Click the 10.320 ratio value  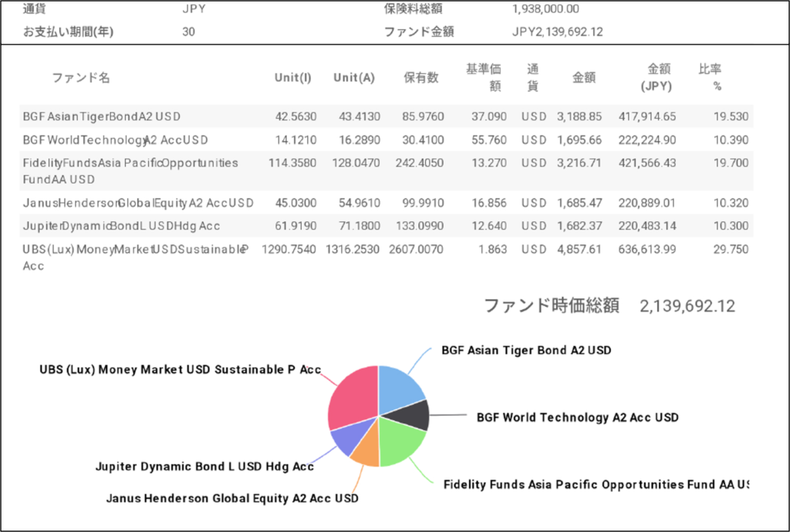pos(731,203)
